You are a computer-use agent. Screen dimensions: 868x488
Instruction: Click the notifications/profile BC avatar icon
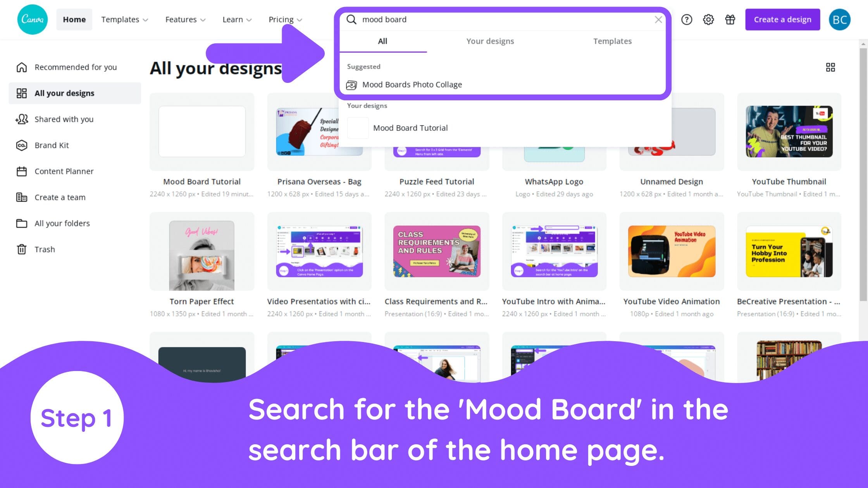840,19
